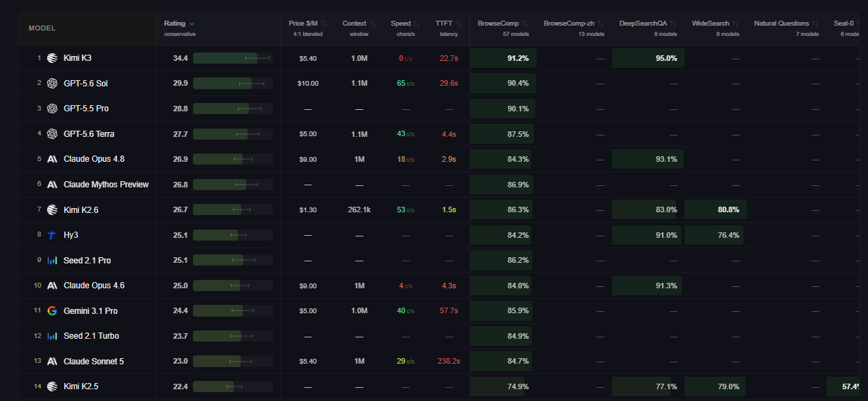Sort by the Rating column chevron
Screen dimensions: 868x401
[x=192, y=24]
